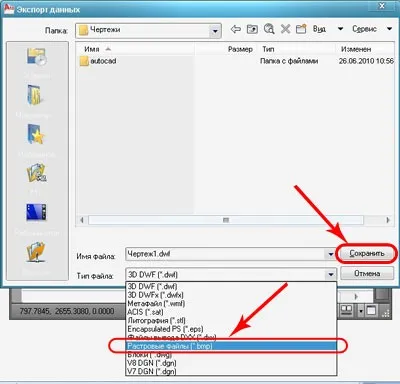Click the Delete (X) icon in toolbar

click(285, 29)
